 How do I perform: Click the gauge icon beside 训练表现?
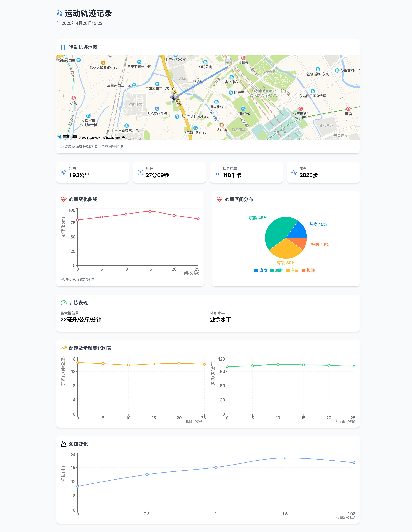[x=63, y=303]
